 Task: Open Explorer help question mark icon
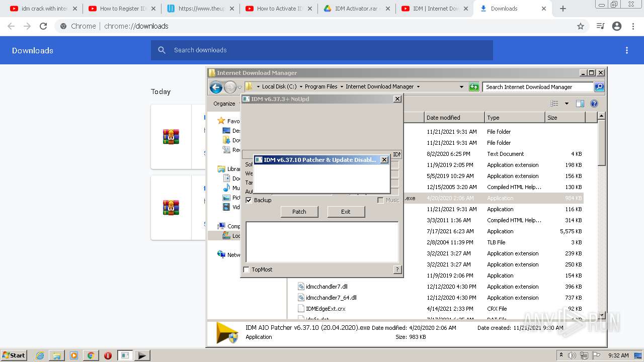pyautogui.click(x=594, y=104)
